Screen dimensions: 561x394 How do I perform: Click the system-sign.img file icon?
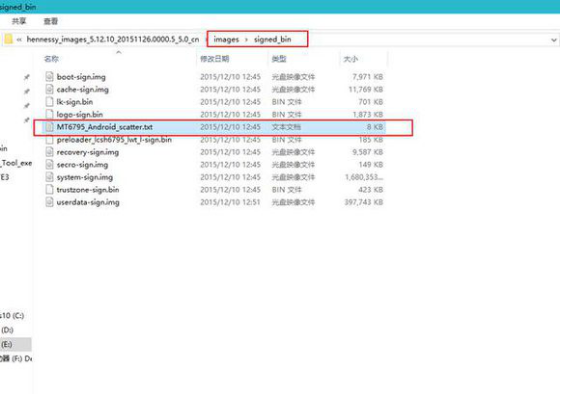click(x=49, y=177)
